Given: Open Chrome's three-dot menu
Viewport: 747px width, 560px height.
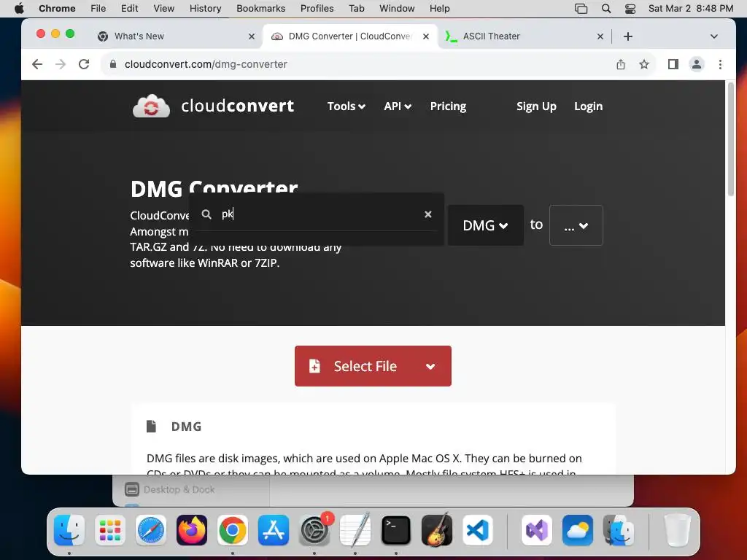Looking at the screenshot, I should click(720, 64).
